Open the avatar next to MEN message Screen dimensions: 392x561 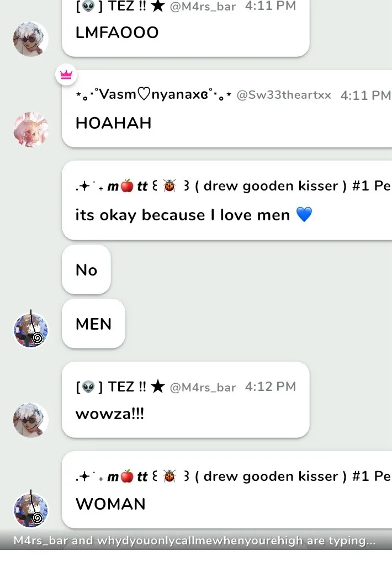coord(31,330)
